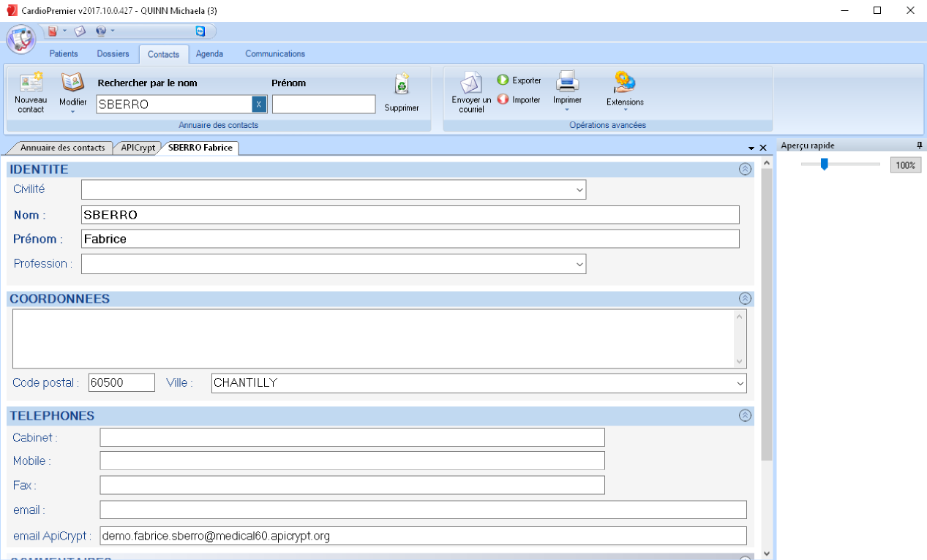Delete the contact with Supprimer
This screenshot has height=560, width=927.
(402, 93)
